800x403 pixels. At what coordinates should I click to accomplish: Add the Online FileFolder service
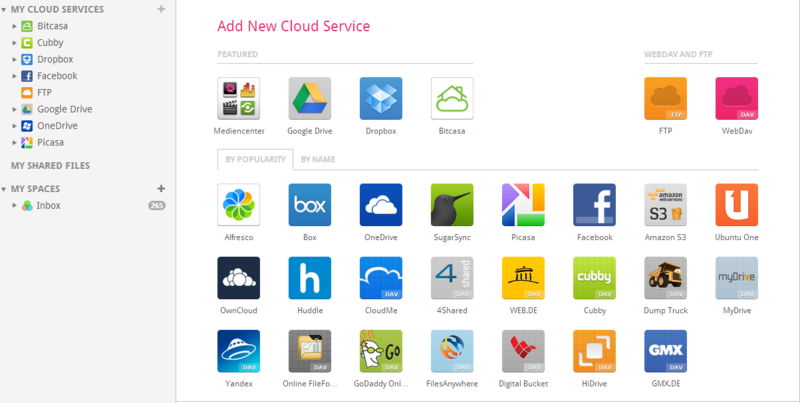tap(310, 351)
